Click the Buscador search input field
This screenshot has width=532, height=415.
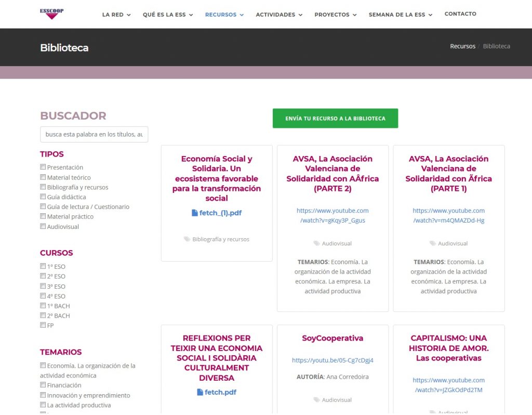(94, 134)
